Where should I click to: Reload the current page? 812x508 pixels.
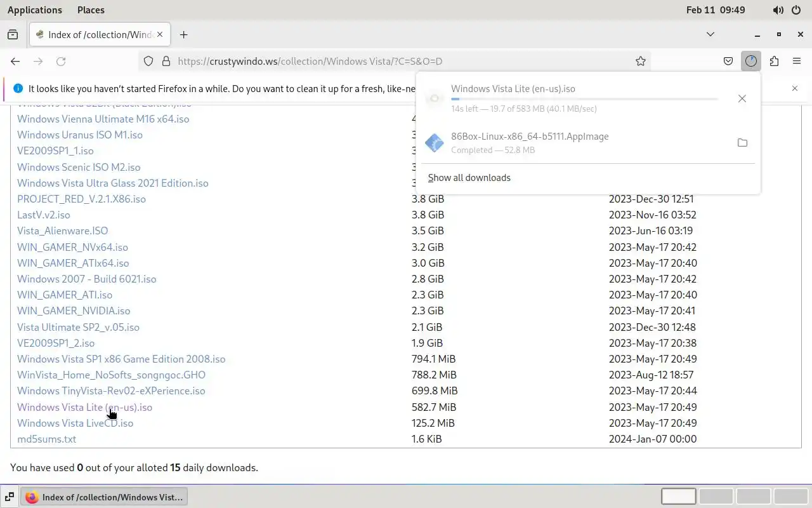coord(61,61)
